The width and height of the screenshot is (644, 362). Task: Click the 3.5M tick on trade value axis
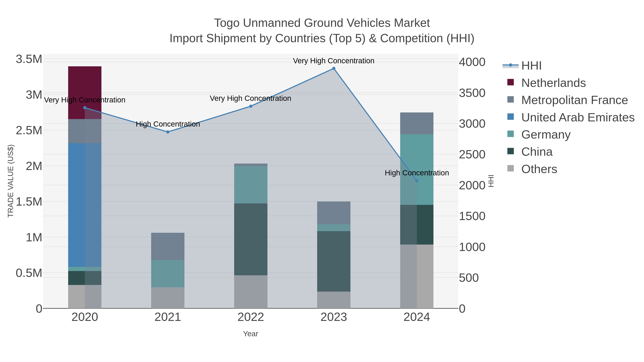point(29,59)
